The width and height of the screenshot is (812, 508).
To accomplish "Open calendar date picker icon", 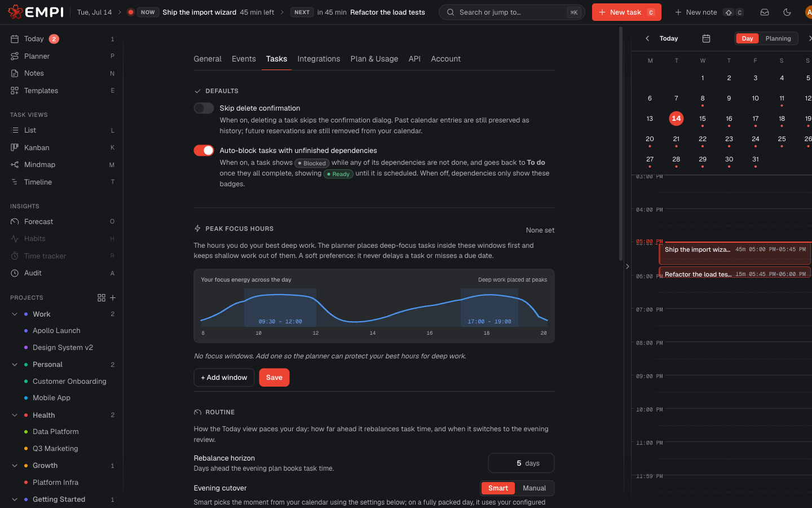I will point(706,38).
